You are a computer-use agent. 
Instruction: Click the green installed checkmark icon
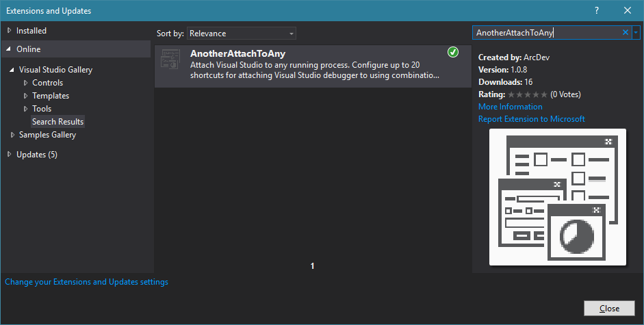click(453, 52)
